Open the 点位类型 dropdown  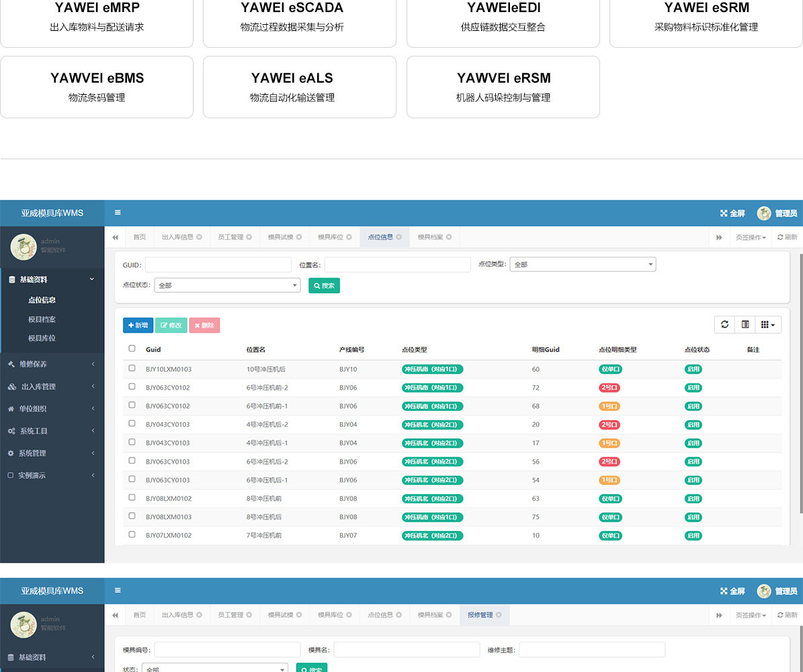pos(582,265)
